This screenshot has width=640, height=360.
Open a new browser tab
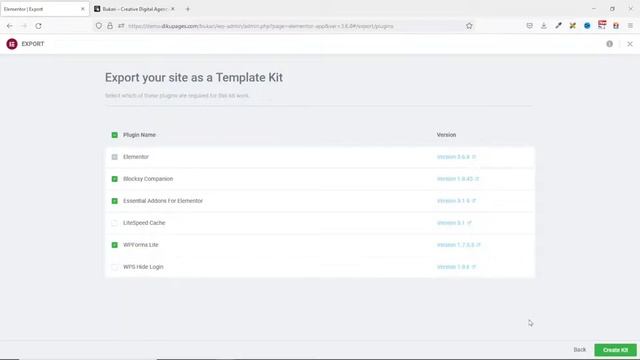click(188, 9)
